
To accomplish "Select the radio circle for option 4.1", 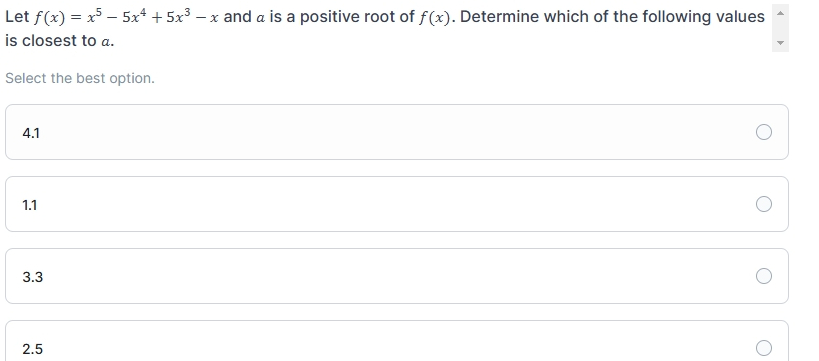I will tap(764, 132).
